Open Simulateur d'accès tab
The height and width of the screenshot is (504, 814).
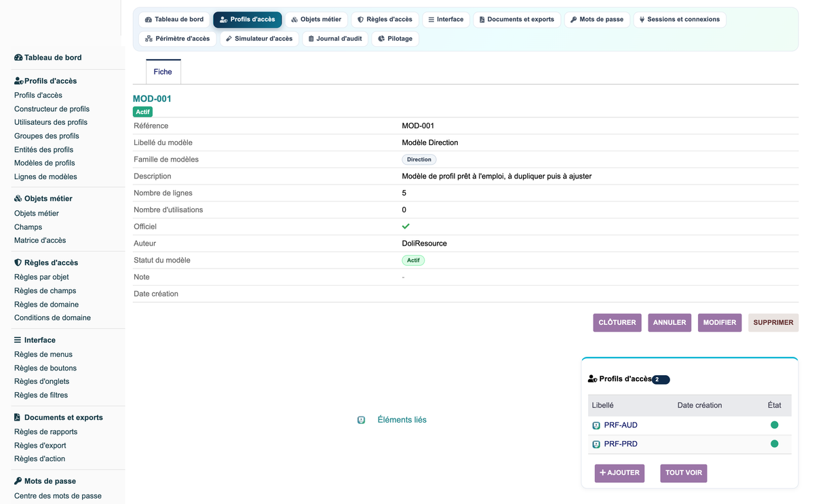click(259, 39)
